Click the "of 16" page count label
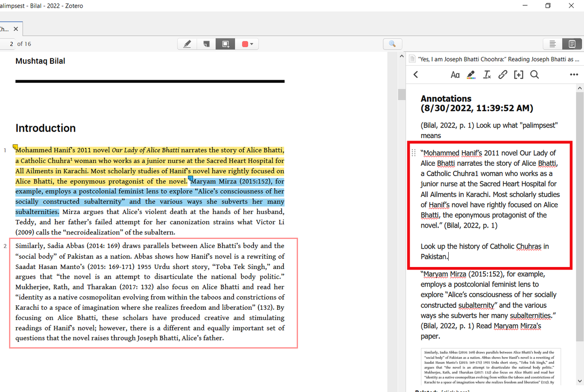 point(24,44)
